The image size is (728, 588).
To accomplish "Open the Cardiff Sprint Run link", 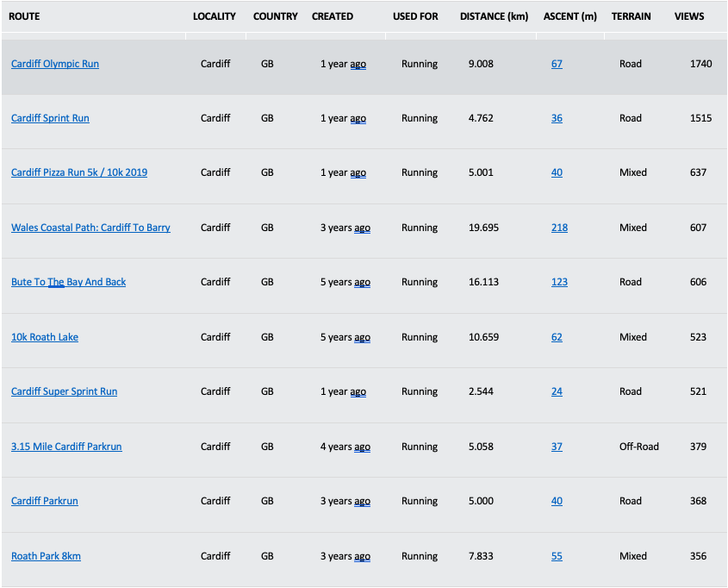I will pos(50,118).
